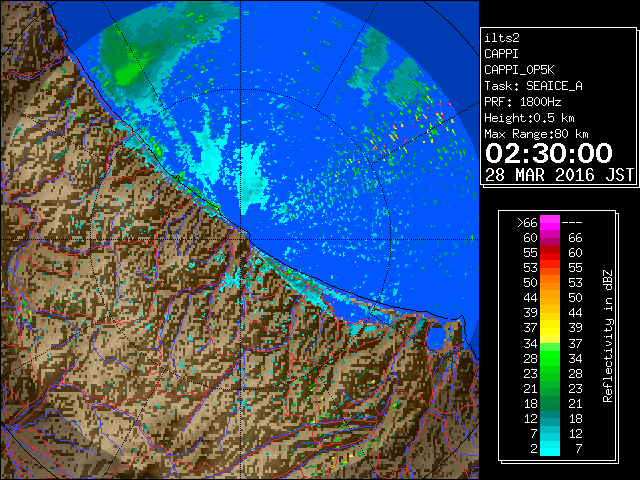Click the 'CAPPI_0P5K' product name
Screen dimensions: 640x480
click(x=519, y=70)
